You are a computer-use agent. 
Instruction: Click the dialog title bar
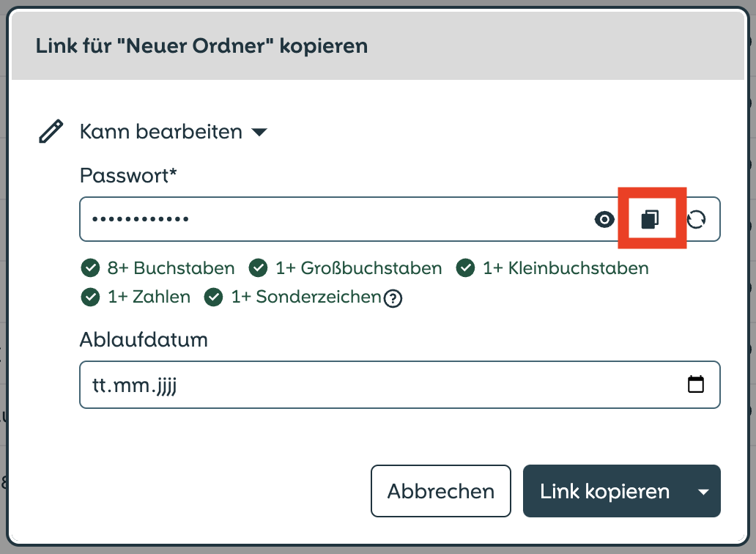coord(378,46)
